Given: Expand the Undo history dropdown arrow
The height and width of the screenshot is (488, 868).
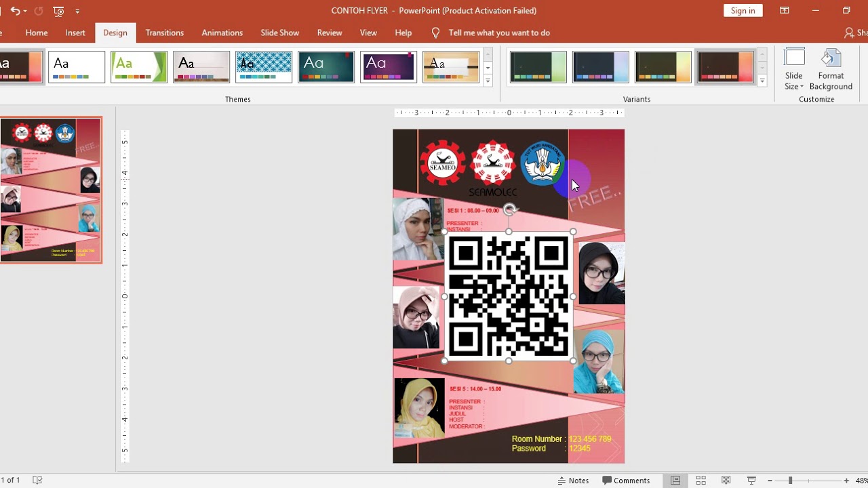Looking at the screenshot, I should tap(25, 11).
